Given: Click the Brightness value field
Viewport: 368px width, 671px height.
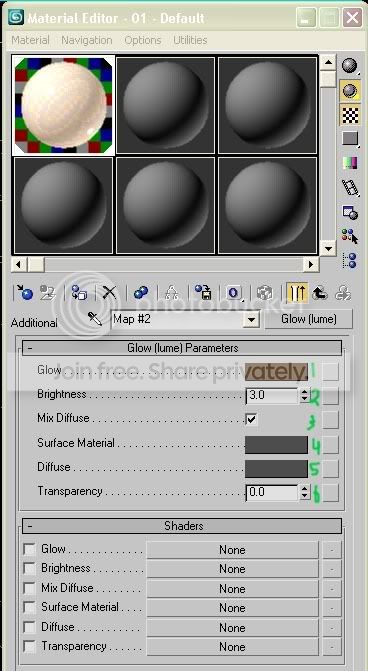Looking at the screenshot, I should pos(272,395).
